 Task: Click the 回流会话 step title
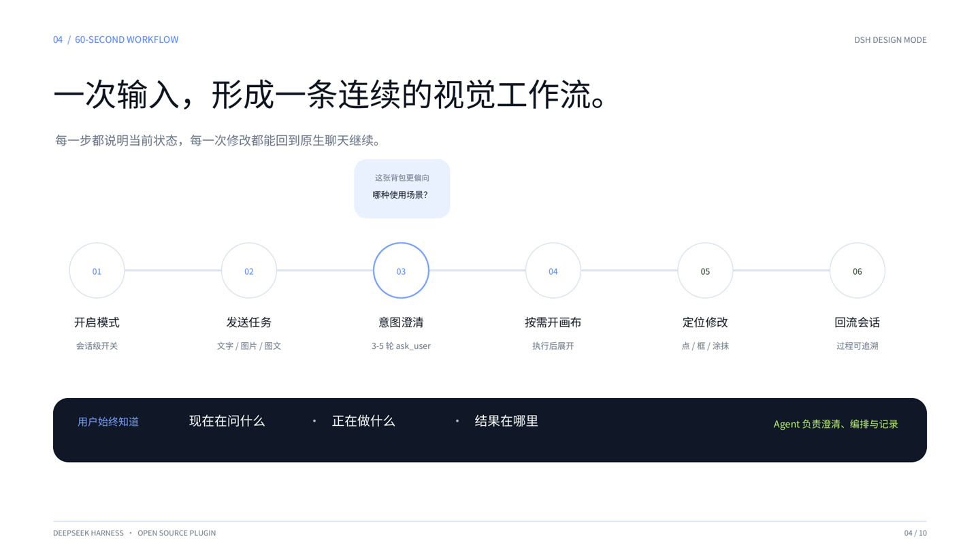coord(857,322)
